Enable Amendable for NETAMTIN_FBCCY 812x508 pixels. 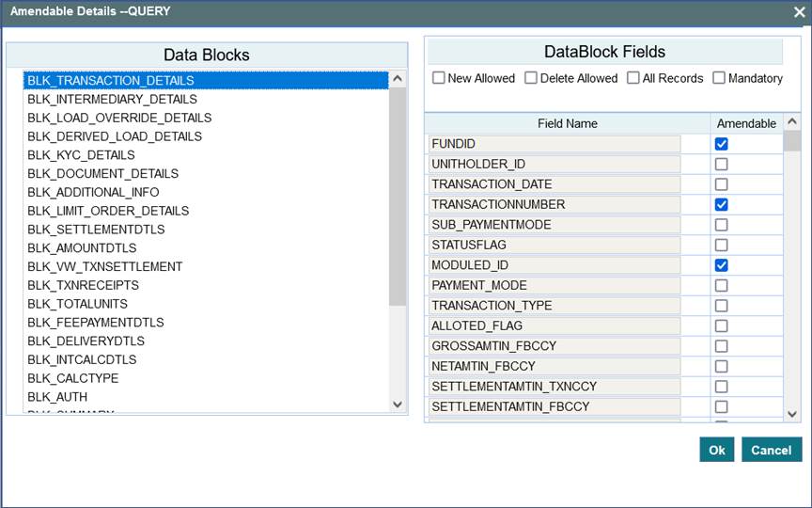722,367
